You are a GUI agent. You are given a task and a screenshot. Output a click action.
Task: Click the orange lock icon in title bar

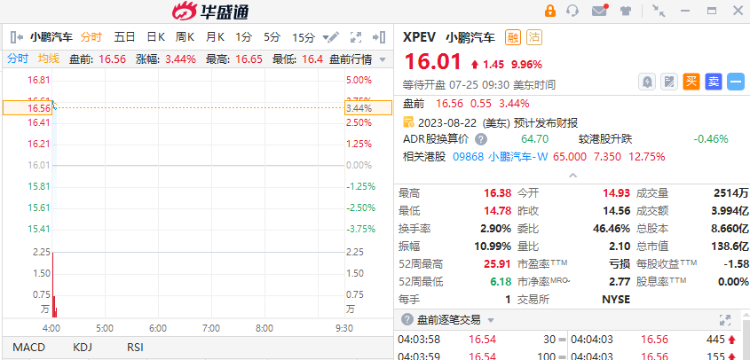550,11
